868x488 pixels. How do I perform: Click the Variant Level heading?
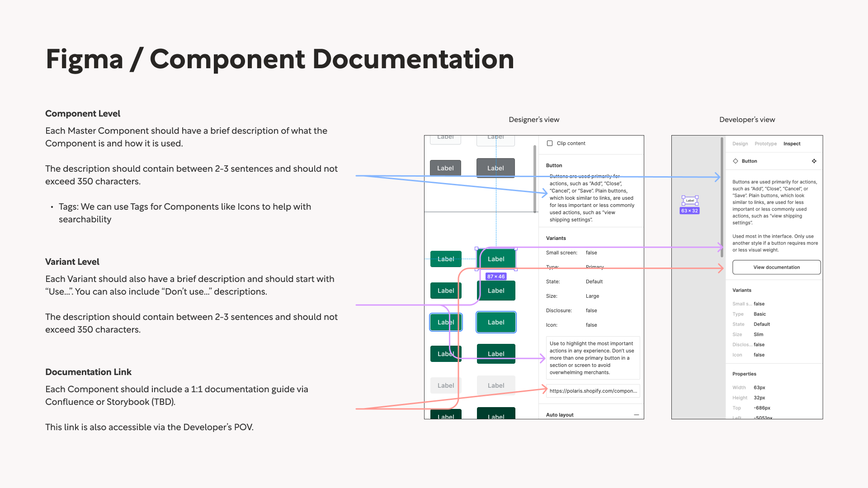tap(72, 262)
